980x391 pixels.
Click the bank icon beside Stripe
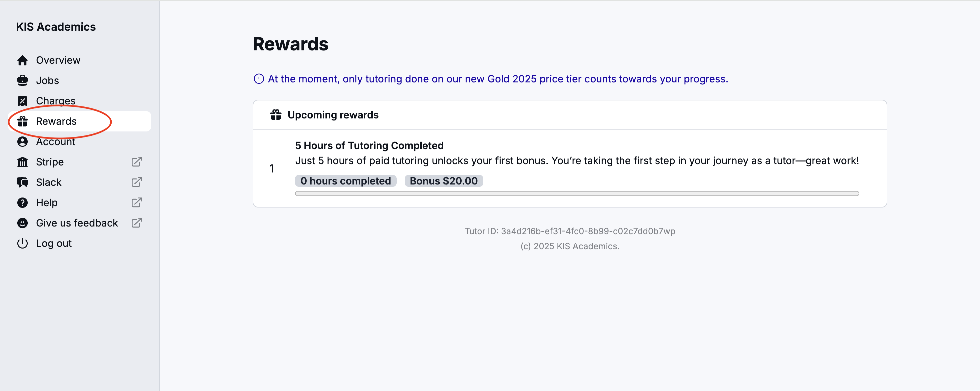(22, 162)
